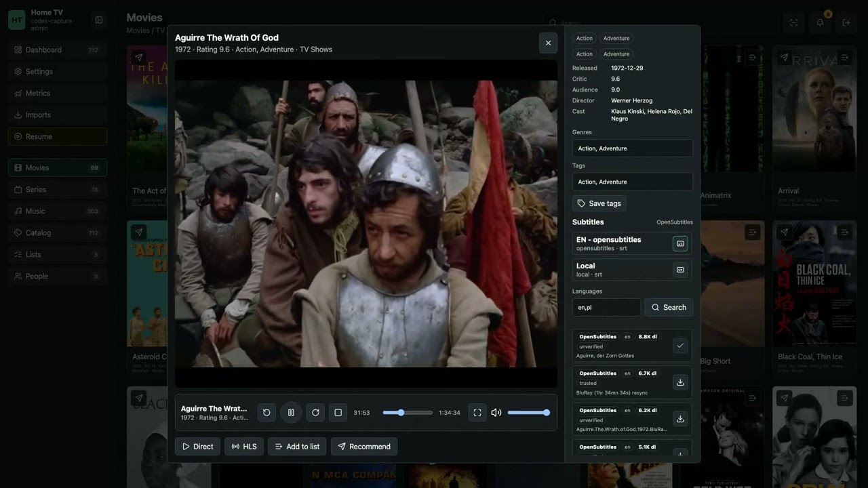Open the scan icon in top bar
The height and width of the screenshot is (488, 868).
[793, 22]
